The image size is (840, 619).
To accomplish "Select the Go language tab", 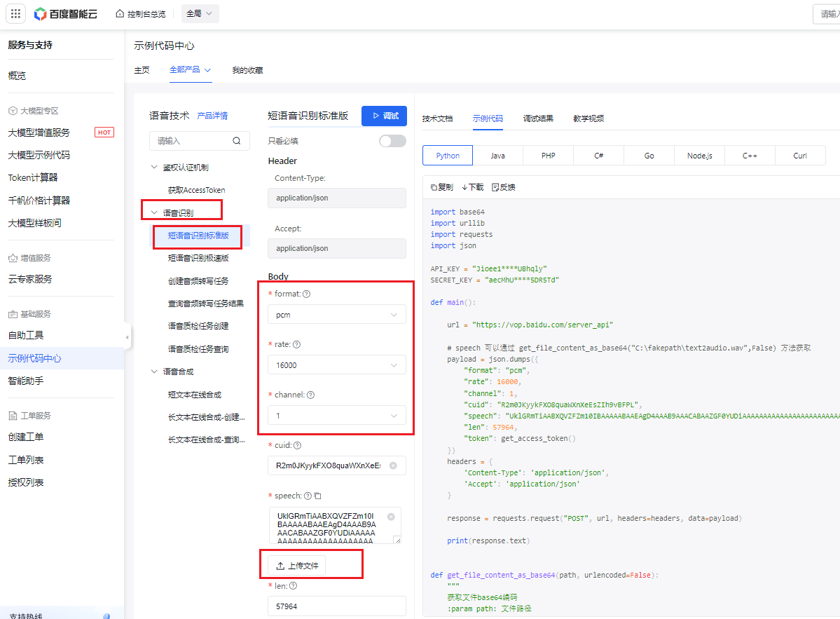I will tap(649, 156).
